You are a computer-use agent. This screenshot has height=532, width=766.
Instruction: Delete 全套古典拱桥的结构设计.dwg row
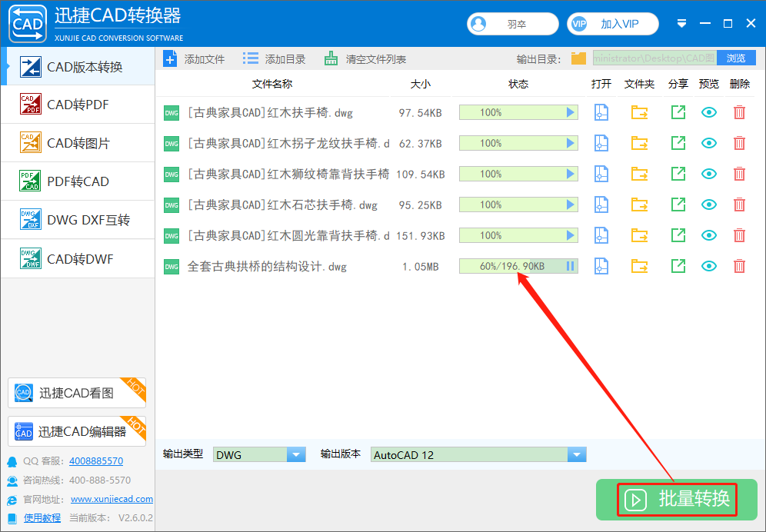(739, 266)
